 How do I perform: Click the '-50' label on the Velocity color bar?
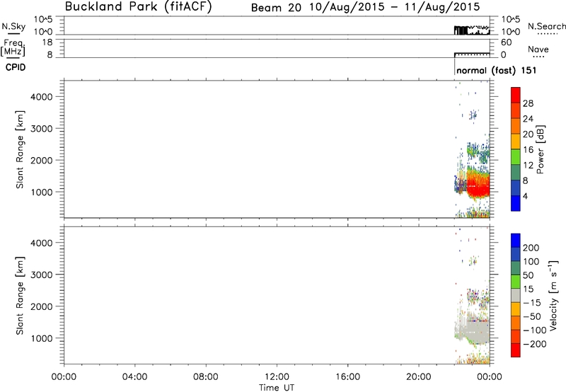coord(532,316)
